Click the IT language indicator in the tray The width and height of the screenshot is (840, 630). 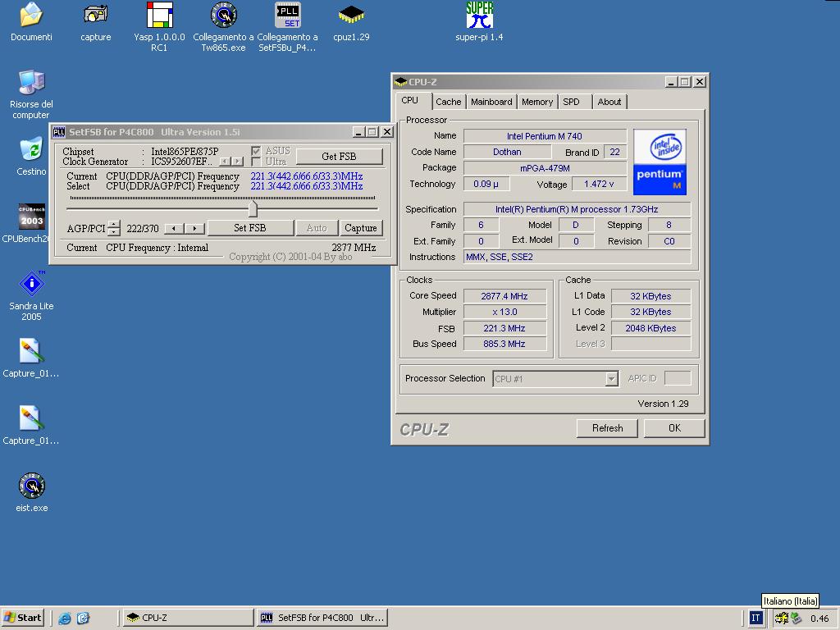[x=756, y=619]
